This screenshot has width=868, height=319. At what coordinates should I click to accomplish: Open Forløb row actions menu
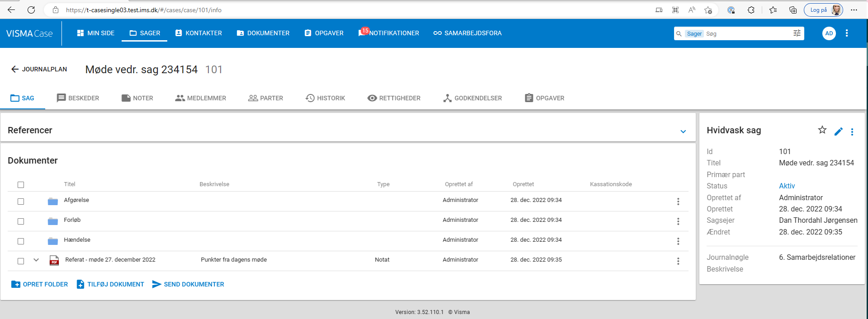[x=678, y=221]
